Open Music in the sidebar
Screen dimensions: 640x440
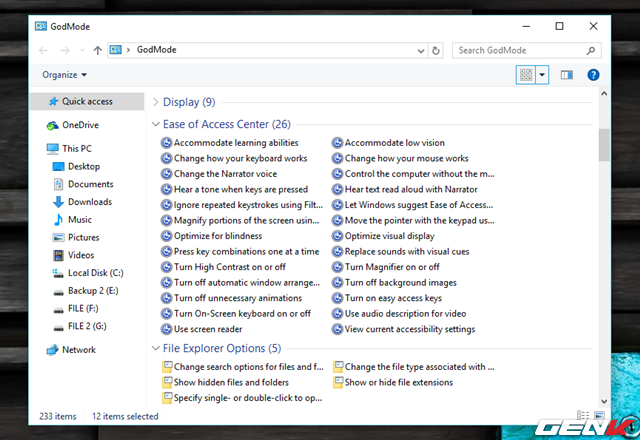pyautogui.click(x=72, y=220)
